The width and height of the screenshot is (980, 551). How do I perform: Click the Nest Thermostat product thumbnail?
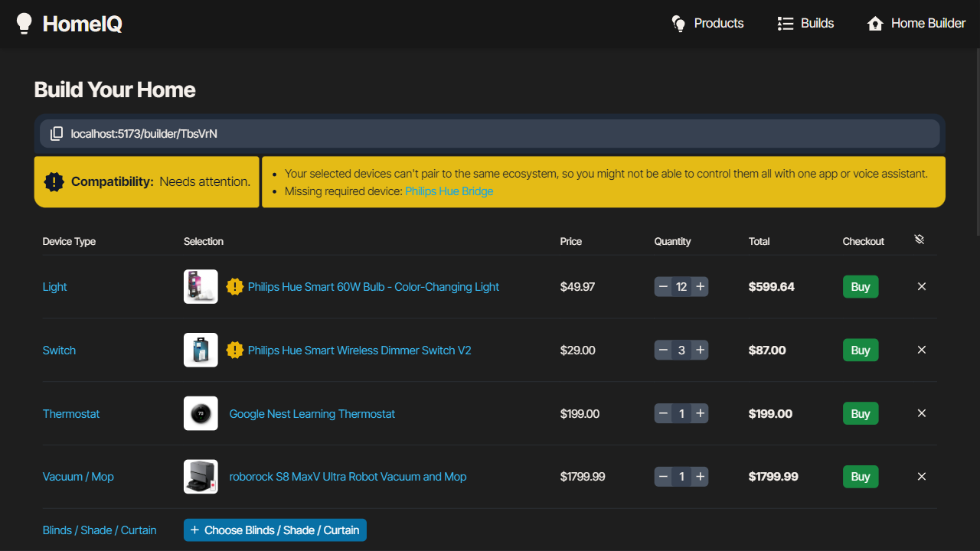tap(201, 414)
